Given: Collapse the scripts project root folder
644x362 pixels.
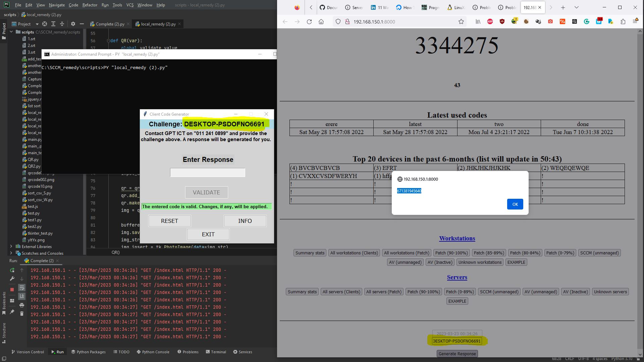Looking at the screenshot, I should pos(11,32).
